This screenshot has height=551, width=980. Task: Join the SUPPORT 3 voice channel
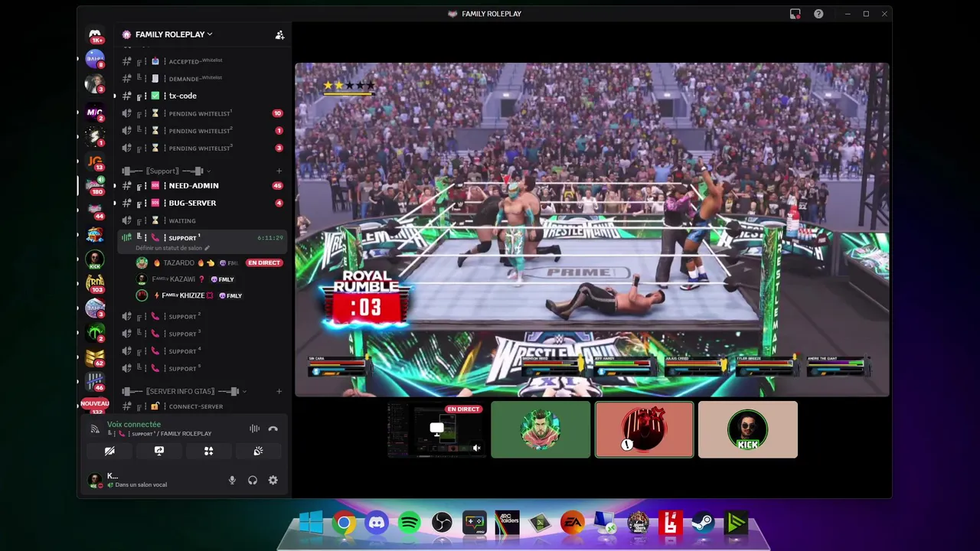(x=203, y=334)
